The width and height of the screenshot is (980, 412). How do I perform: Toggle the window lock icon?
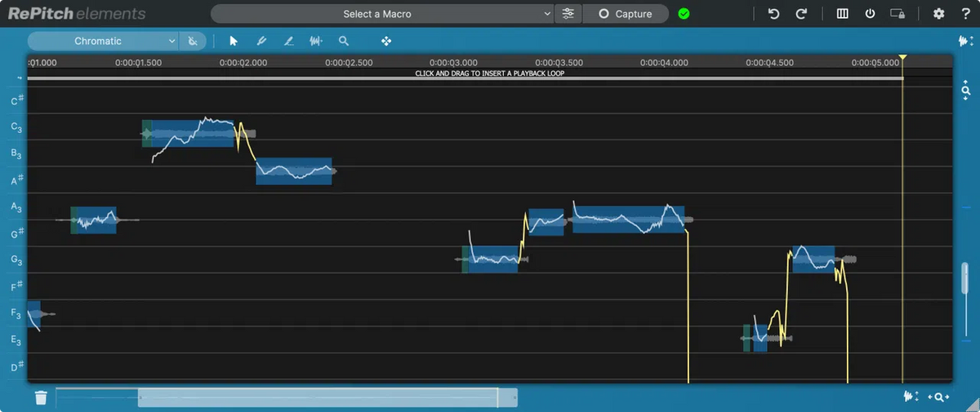pos(898,14)
